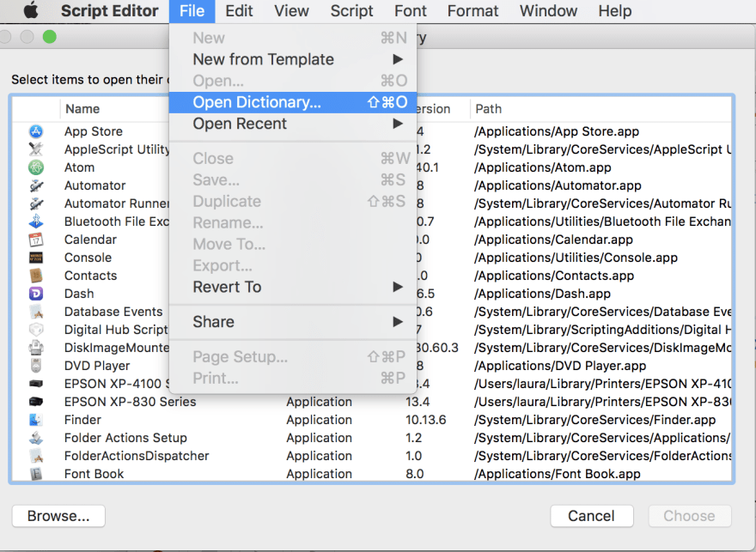Select FolderActionsDispatcher name in list
Viewport: 756px width, 552px height.
pyautogui.click(x=137, y=456)
